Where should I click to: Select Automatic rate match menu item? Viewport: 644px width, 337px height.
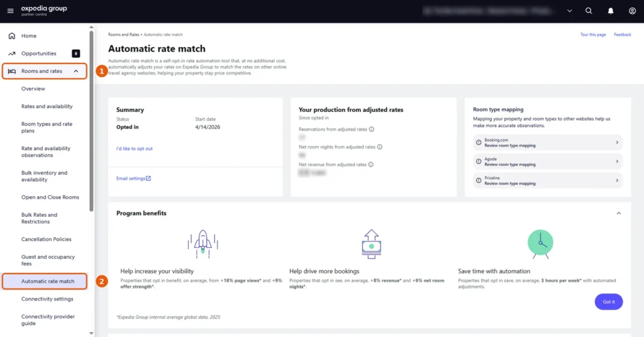pyautogui.click(x=45, y=281)
